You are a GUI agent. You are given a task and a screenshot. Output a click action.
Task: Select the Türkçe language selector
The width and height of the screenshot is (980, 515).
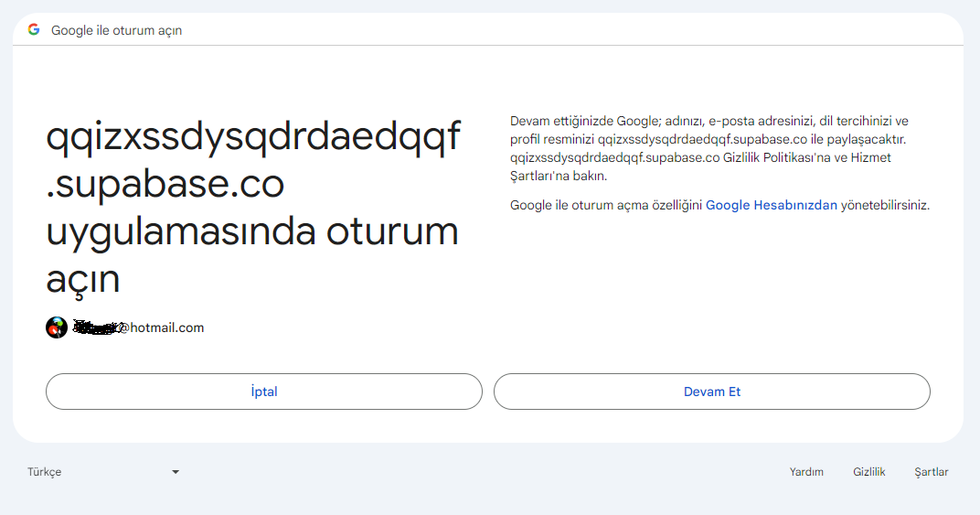(x=103, y=472)
